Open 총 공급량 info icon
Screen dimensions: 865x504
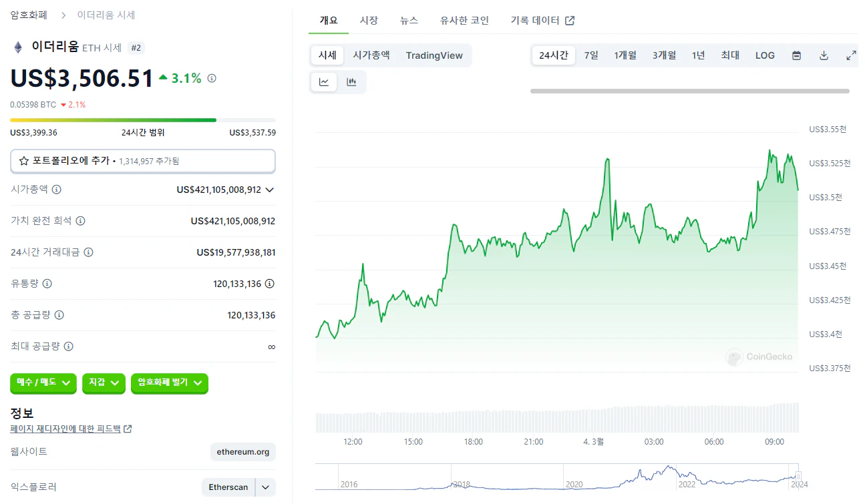pyautogui.click(x=59, y=315)
